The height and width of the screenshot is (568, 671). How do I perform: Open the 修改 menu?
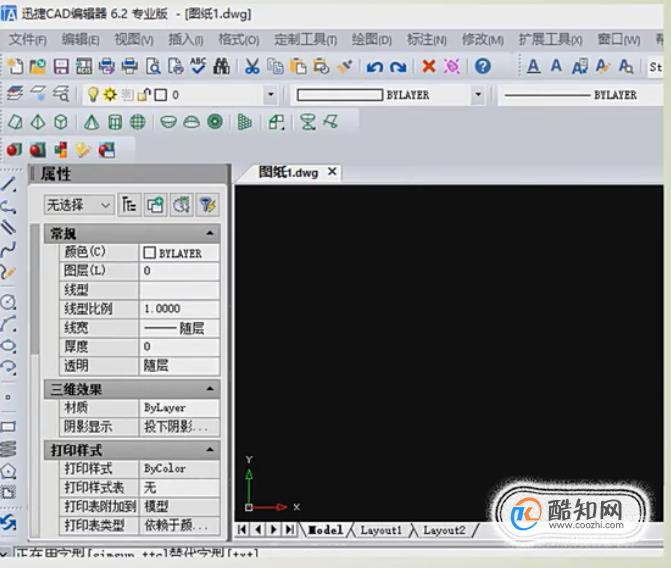483,40
